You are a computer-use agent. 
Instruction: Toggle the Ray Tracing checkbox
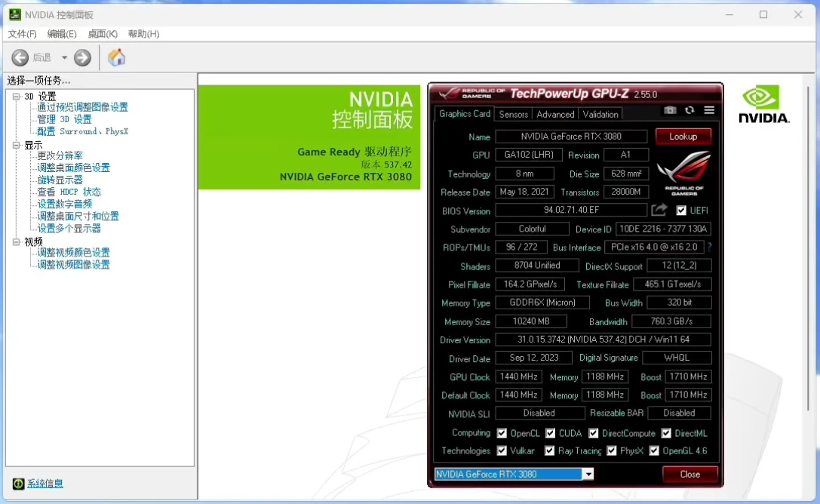549,450
